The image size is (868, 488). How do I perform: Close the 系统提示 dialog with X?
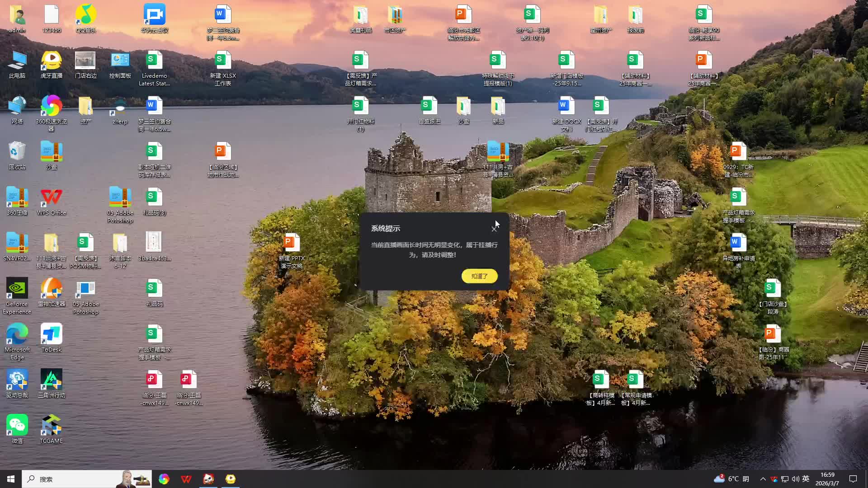(x=494, y=229)
